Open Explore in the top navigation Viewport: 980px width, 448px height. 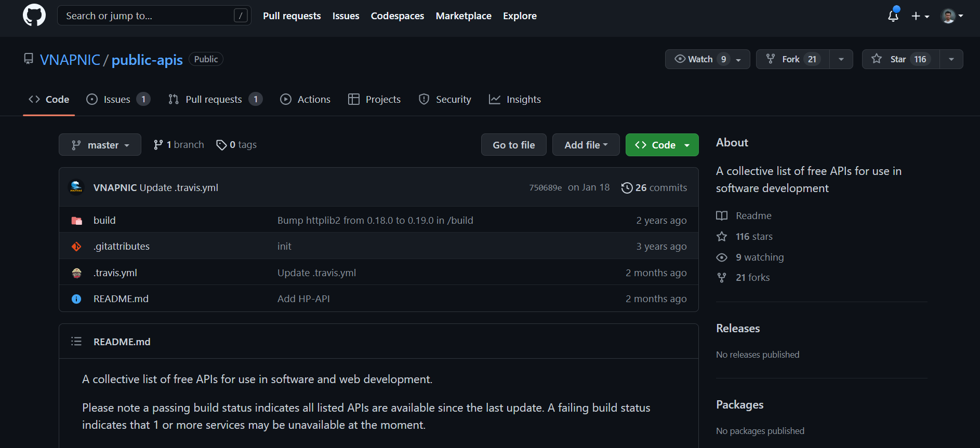click(520, 16)
